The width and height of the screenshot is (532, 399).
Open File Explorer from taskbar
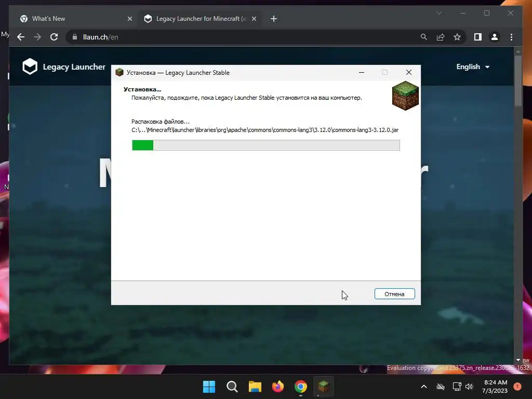click(x=255, y=387)
